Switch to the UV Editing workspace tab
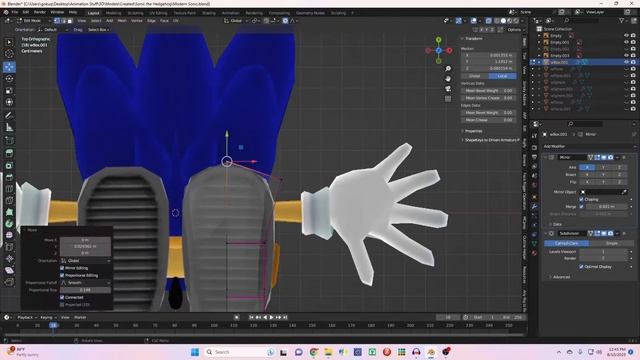The height and width of the screenshot is (360, 640). (x=158, y=13)
